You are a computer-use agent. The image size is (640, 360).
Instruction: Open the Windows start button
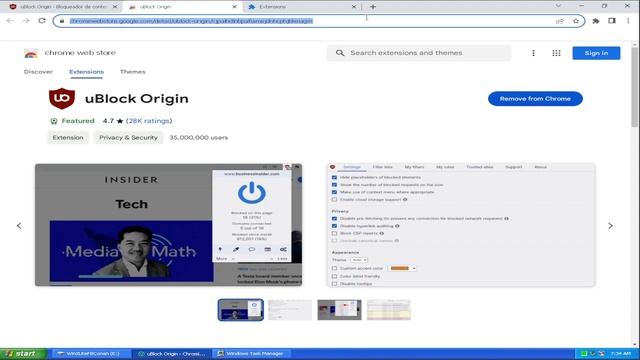23,354
